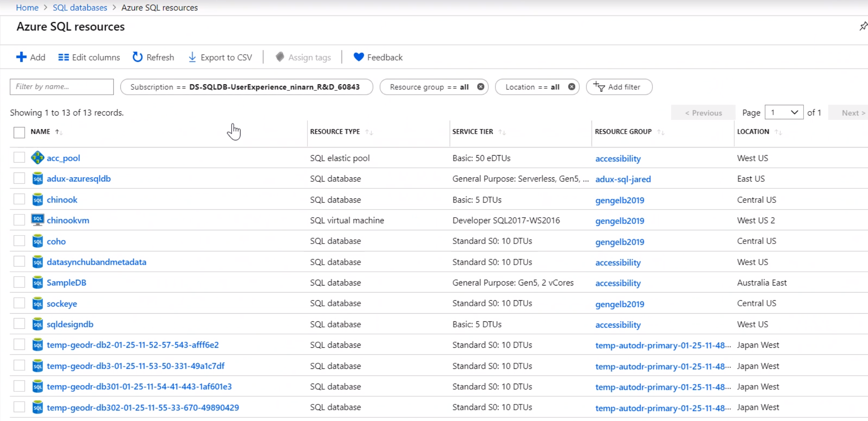The image size is (868, 421).
Task: Click the Previous page button
Action: [x=703, y=113]
